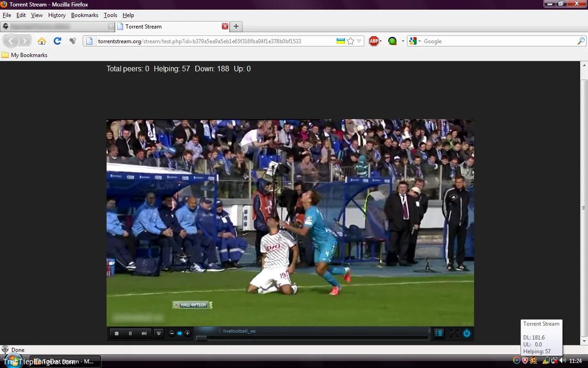Open the player's drop-down options button
588x368 pixels.
coord(158,333)
